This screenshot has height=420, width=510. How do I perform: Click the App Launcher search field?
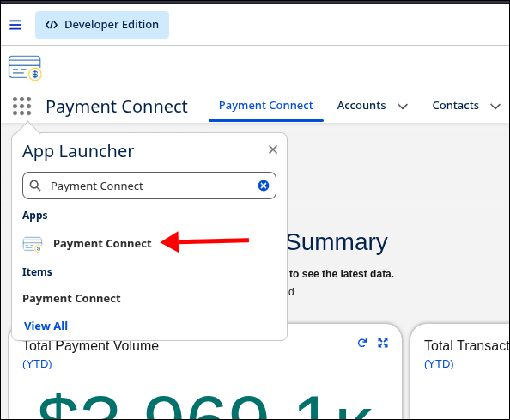[x=149, y=186]
